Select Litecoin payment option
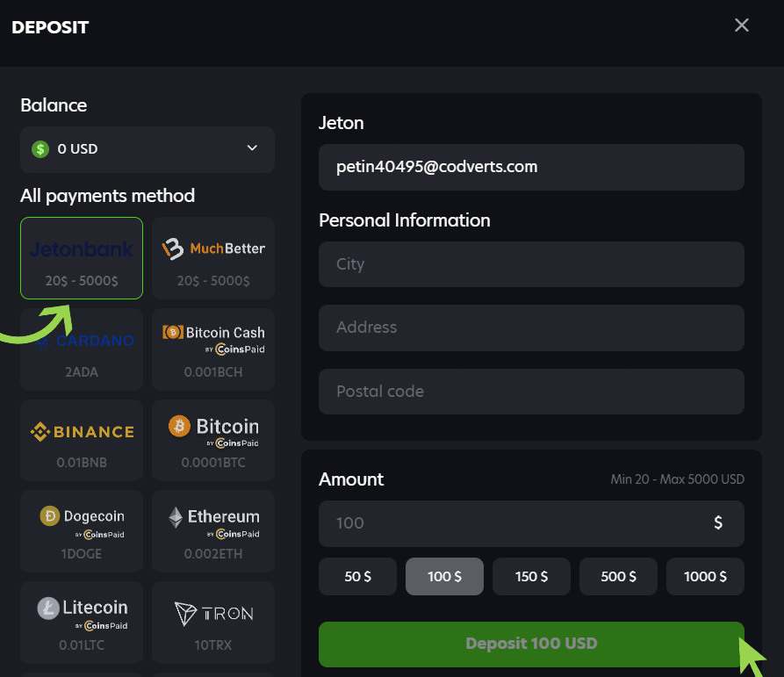The image size is (784, 677). tap(82, 623)
